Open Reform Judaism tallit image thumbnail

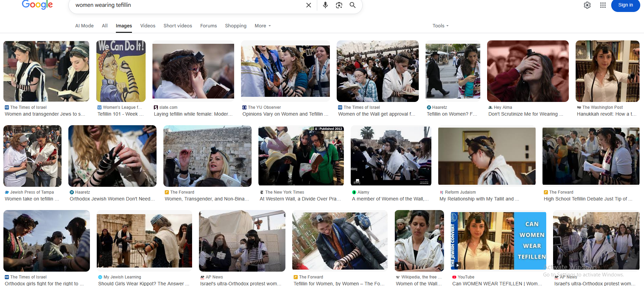point(487,156)
